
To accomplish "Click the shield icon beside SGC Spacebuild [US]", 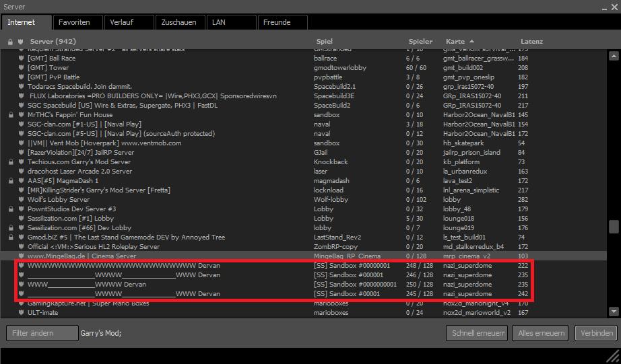I will point(21,105).
